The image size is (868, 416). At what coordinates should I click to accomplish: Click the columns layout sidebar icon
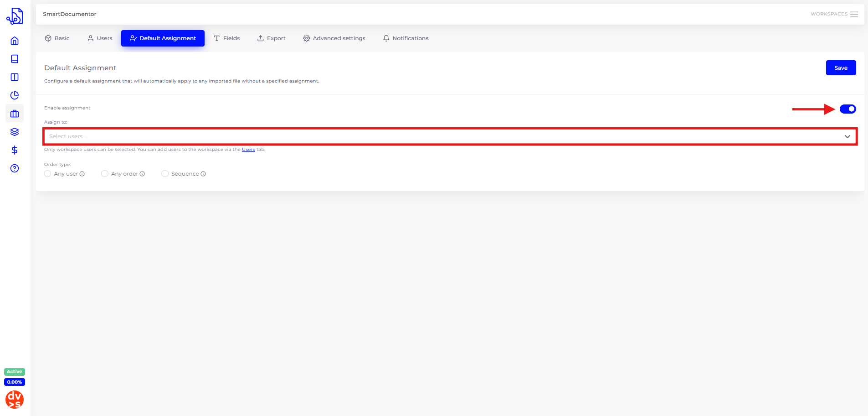(x=15, y=77)
